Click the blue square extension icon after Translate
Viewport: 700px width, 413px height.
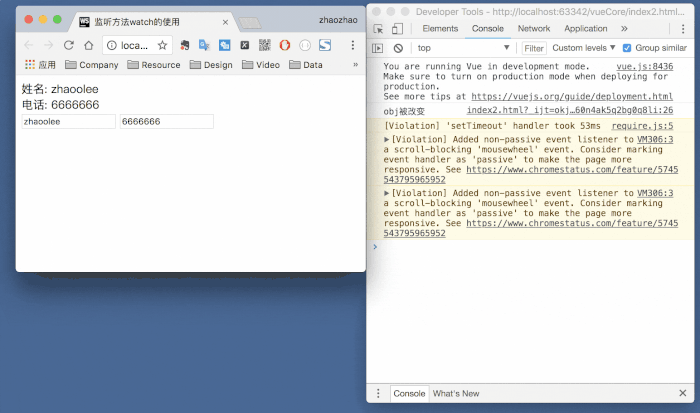tap(225, 45)
